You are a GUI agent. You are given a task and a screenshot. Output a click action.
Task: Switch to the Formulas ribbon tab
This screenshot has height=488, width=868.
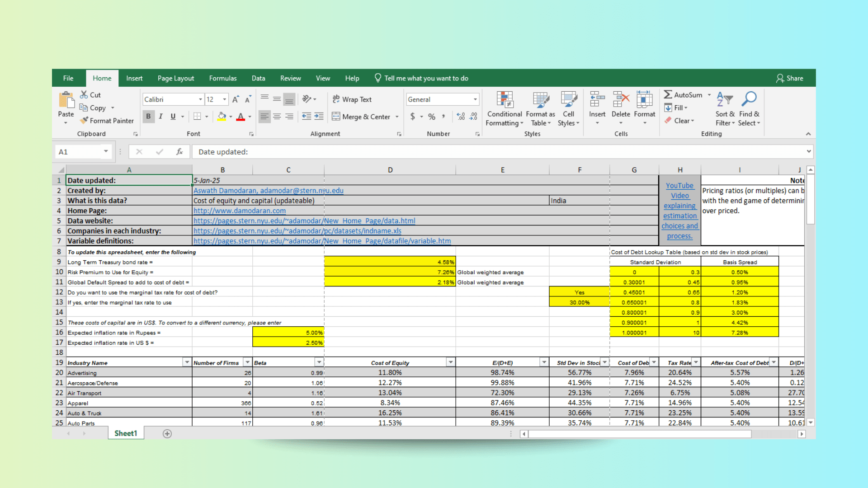pos(223,78)
